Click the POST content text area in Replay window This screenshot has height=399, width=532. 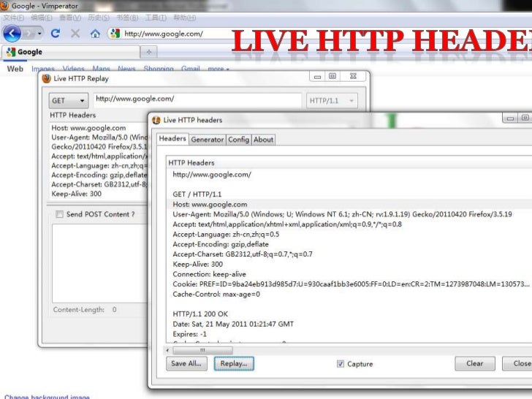(x=100, y=263)
